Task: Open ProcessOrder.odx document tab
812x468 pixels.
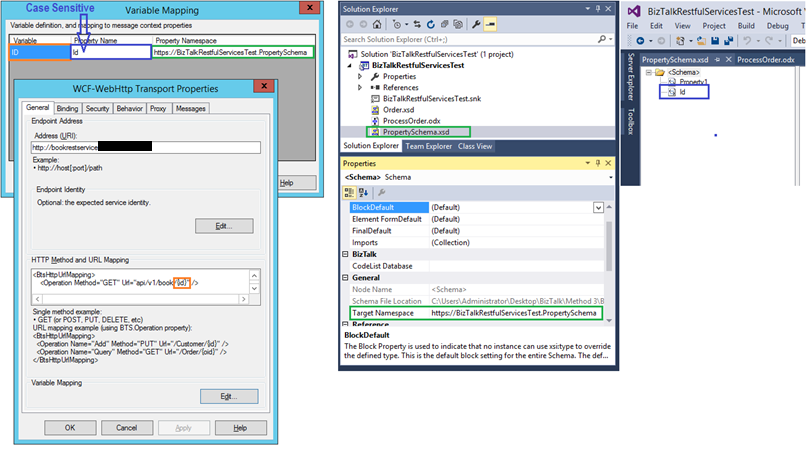Action: pos(765,60)
